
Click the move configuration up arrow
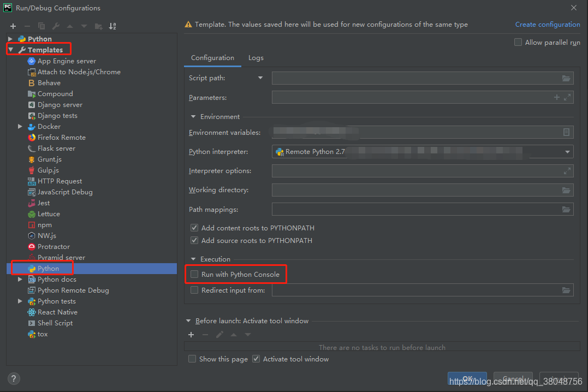[70, 26]
